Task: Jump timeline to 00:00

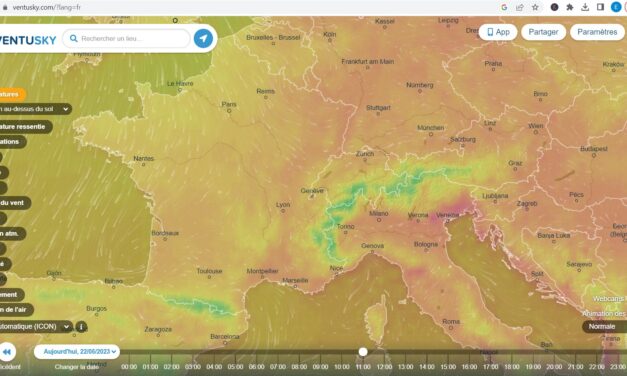Action: coord(129,367)
